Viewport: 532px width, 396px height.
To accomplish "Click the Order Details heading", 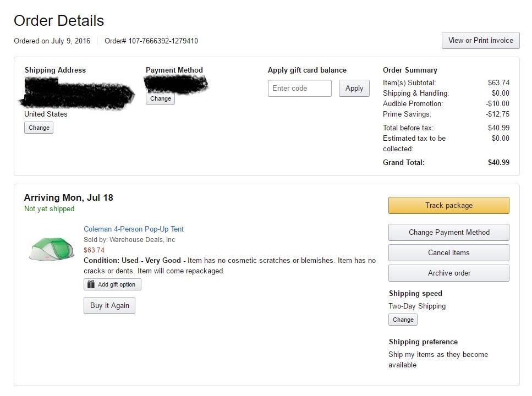I will [x=59, y=20].
